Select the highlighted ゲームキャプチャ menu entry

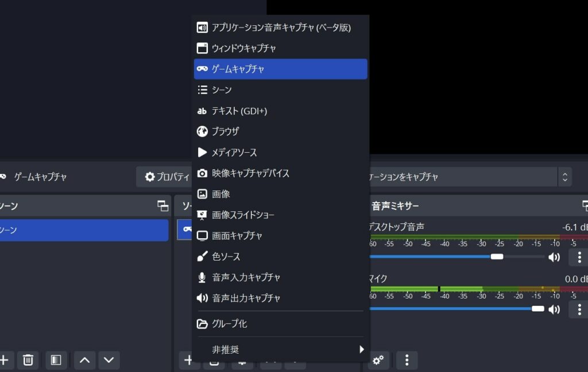point(280,69)
